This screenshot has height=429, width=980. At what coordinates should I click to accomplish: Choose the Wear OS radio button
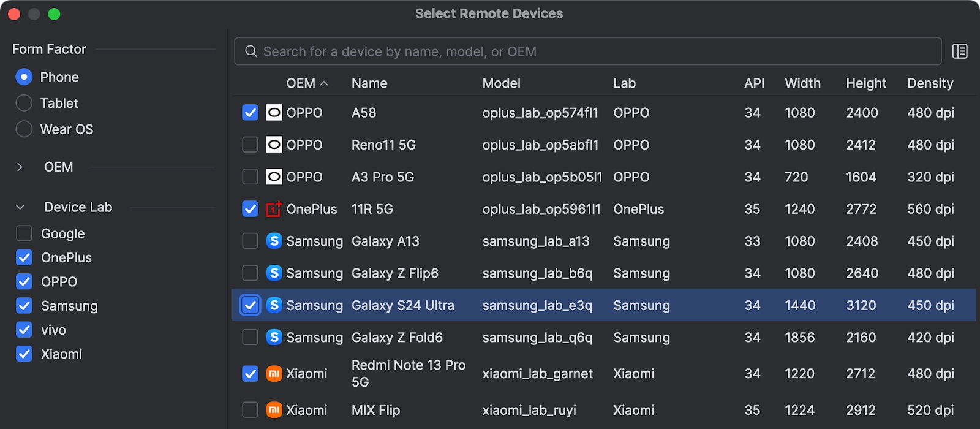point(24,129)
